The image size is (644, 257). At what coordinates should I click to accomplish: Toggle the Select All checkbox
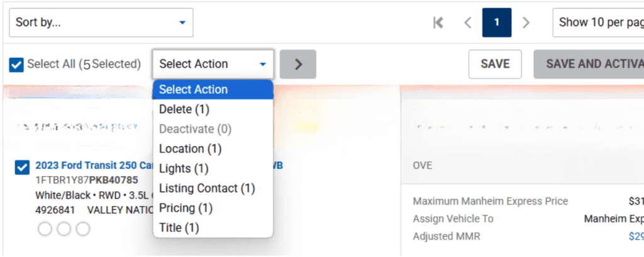pyautogui.click(x=16, y=65)
